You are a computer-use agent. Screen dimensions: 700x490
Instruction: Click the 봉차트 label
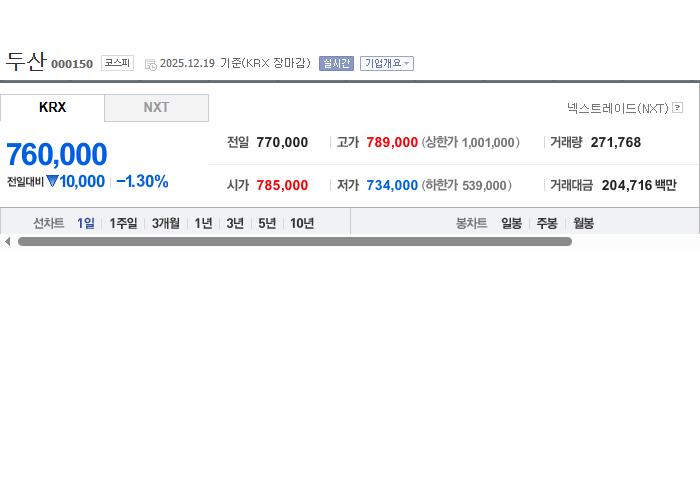(x=471, y=223)
